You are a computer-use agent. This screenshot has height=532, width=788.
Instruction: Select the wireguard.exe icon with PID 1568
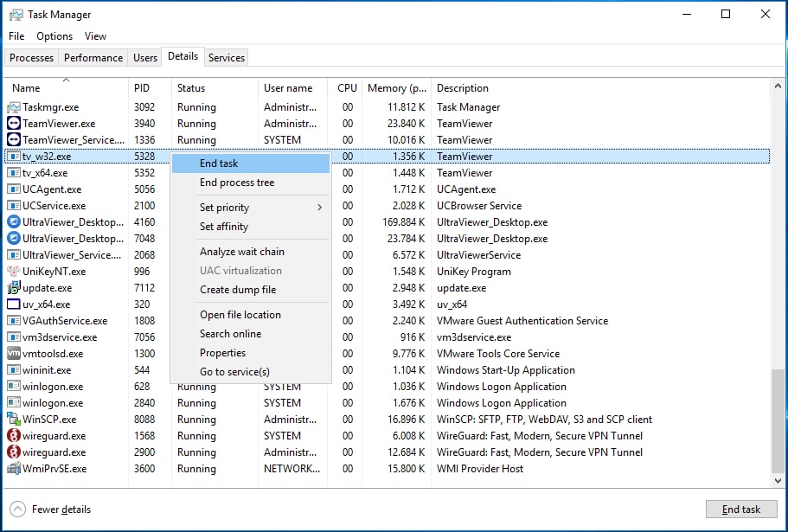tap(14, 436)
